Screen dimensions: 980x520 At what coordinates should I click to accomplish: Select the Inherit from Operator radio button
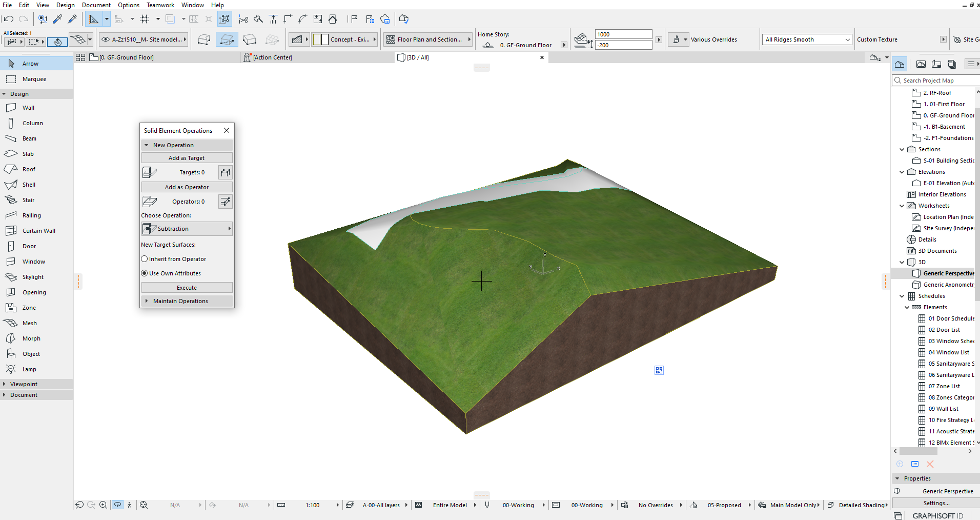145,259
